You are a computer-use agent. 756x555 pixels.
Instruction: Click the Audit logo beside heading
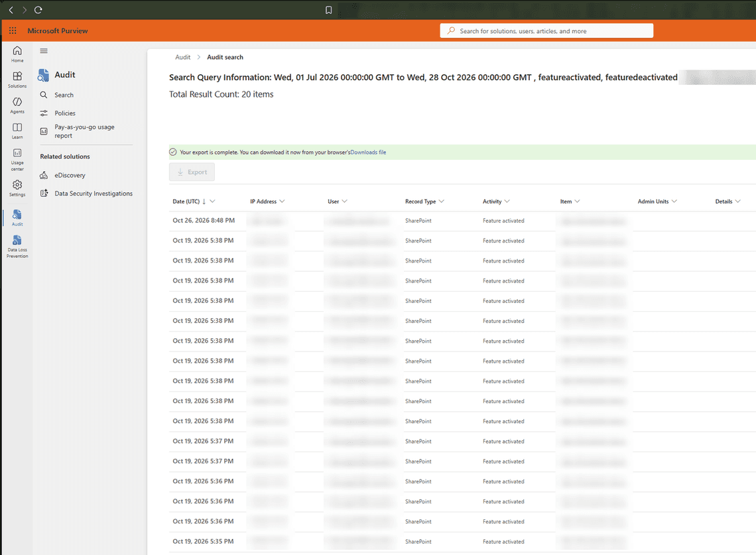43,75
